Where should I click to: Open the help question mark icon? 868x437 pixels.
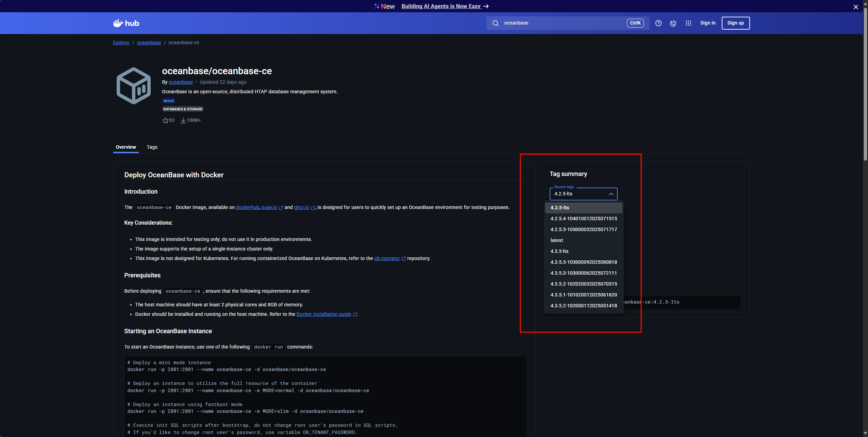coord(658,23)
